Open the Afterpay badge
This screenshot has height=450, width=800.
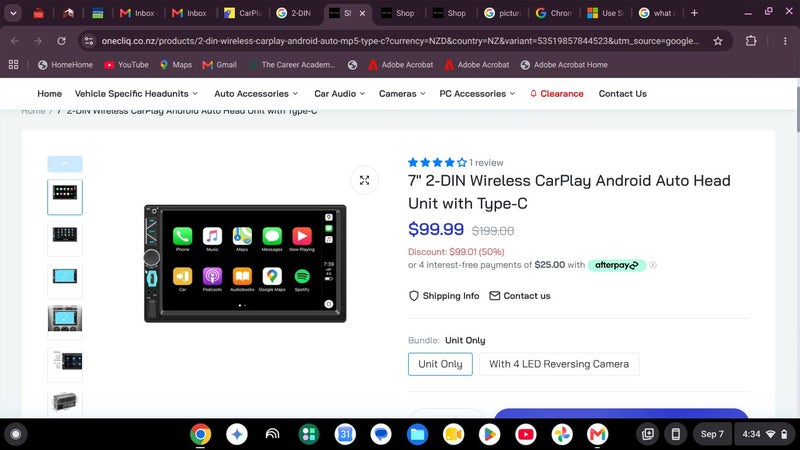click(x=616, y=265)
